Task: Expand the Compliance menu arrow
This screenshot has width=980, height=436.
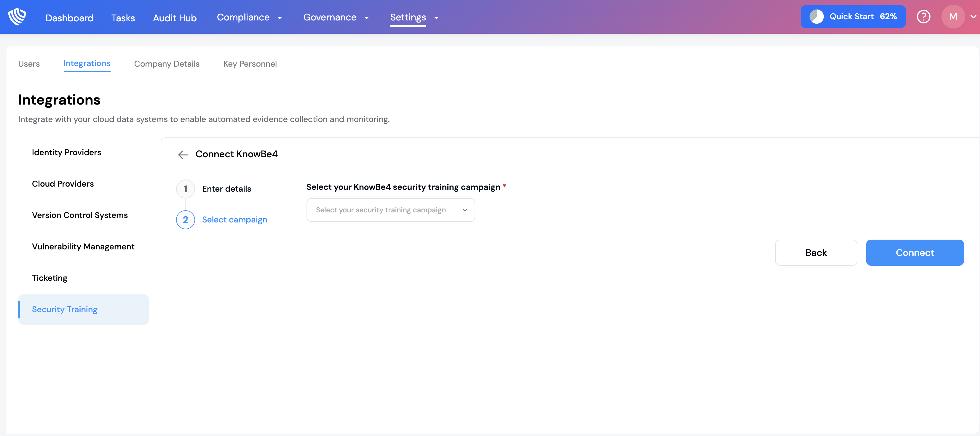Action: tap(280, 18)
